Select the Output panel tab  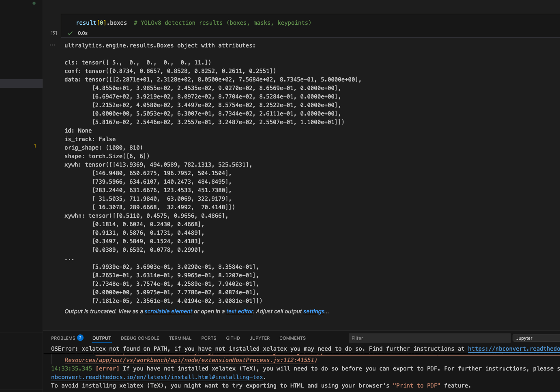tap(101, 338)
